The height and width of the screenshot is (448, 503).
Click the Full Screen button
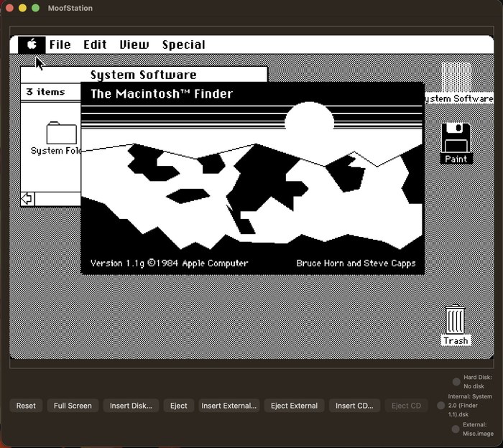(x=73, y=406)
